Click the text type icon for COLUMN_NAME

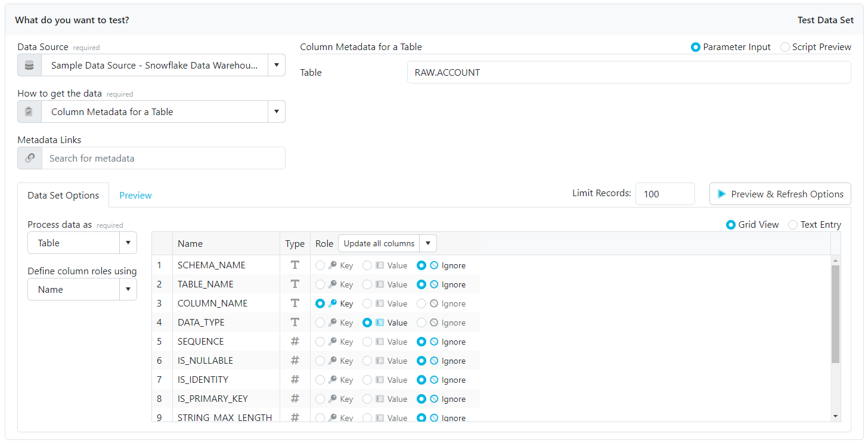point(294,303)
